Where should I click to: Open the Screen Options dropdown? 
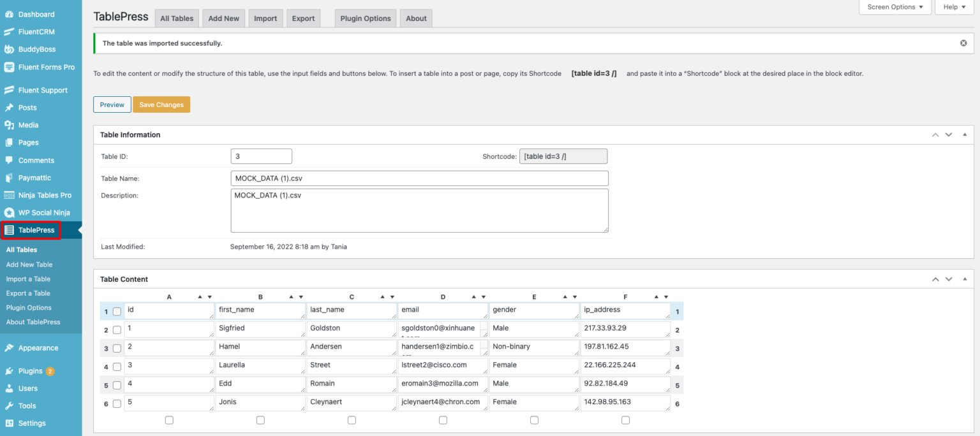coord(895,7)
